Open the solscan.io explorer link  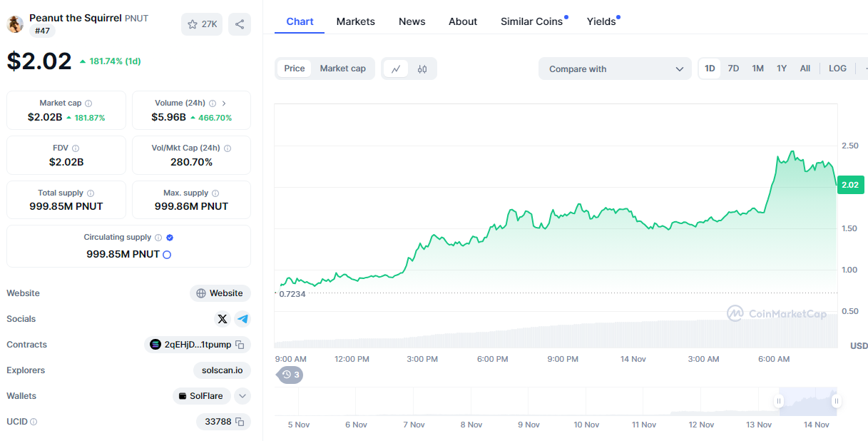[222, 370]
